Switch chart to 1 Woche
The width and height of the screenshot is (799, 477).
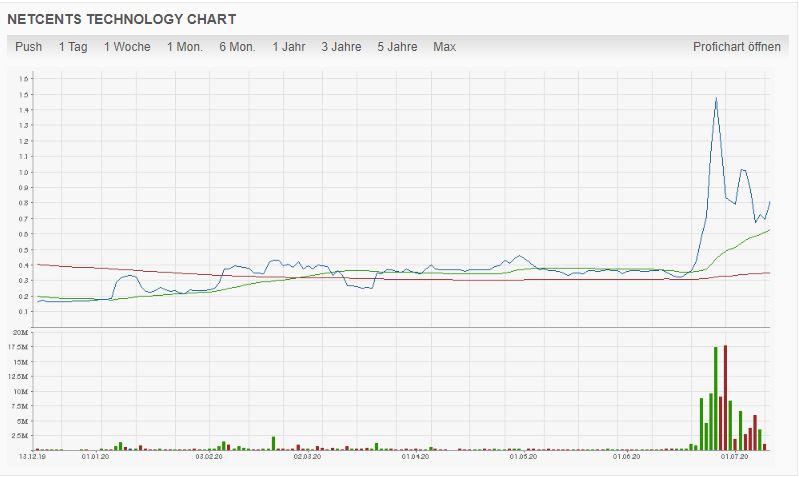127,47
